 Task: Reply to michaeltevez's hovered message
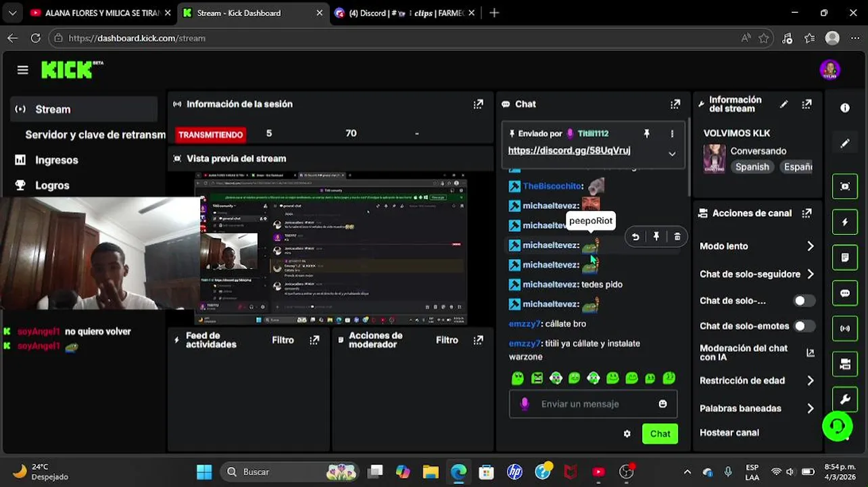click(x=635, y=237)
